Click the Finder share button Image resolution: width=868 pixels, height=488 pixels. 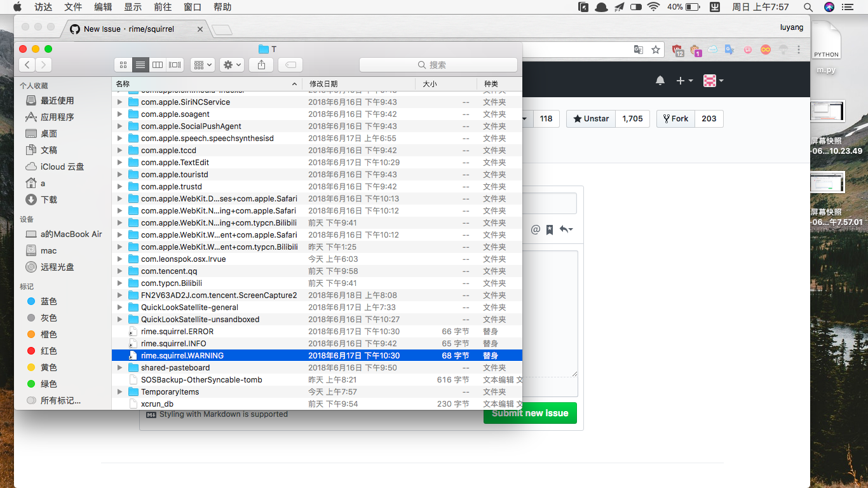261,65
